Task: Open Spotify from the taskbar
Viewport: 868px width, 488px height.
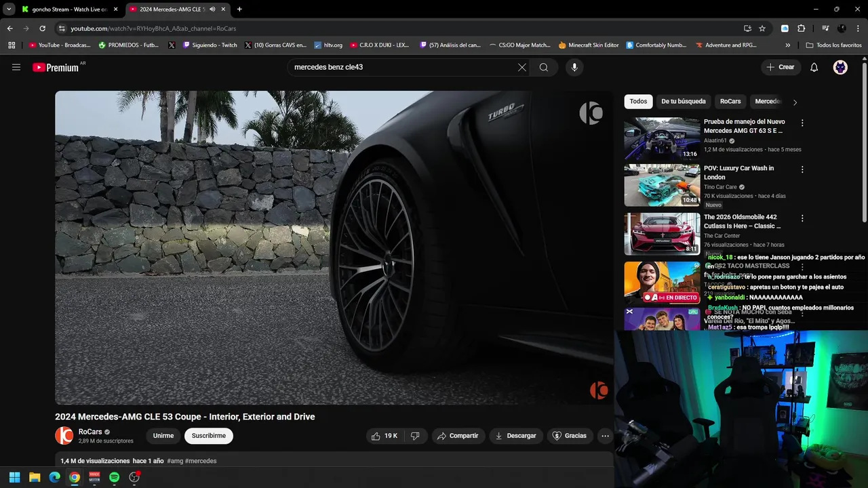Action: point(114,477)
